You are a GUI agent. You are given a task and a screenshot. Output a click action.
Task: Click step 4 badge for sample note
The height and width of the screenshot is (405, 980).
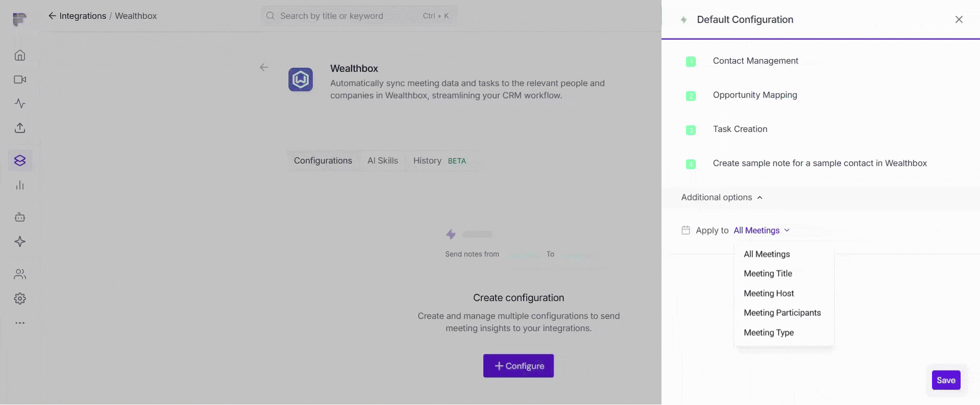point(691,164)
